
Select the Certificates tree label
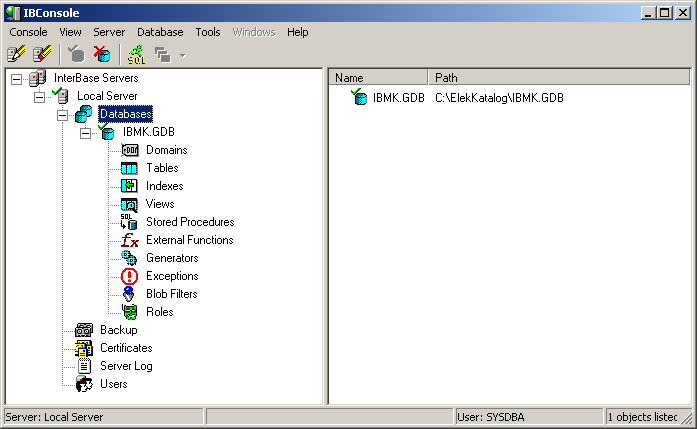coord(126,348)
